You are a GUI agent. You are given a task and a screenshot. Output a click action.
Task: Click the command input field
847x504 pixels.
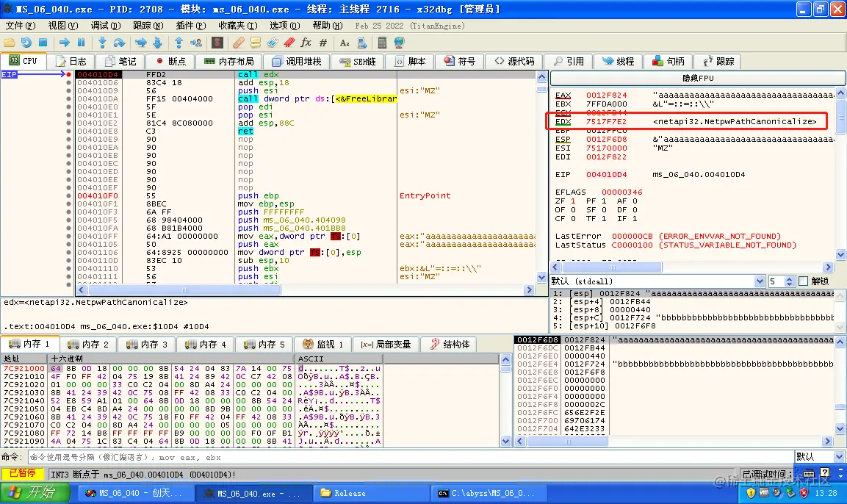411,457
